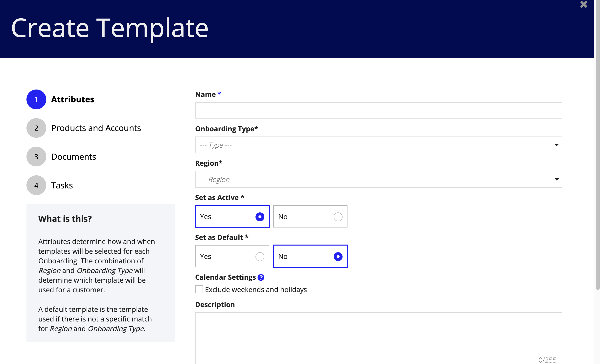
Task: Go to step 4 numbered circle
Action: click(x=36, y=185)
